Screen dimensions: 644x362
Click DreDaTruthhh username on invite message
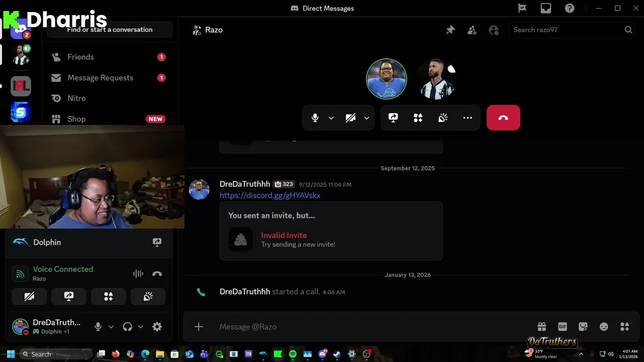pos(245,184)
